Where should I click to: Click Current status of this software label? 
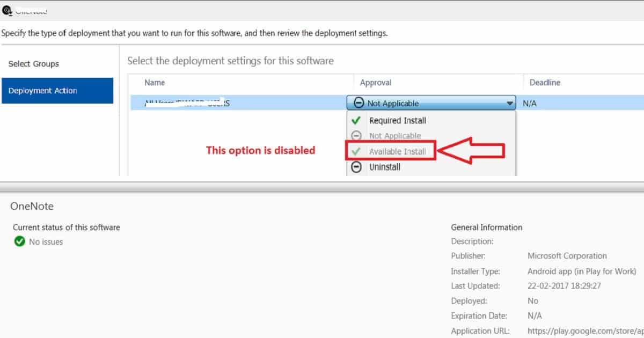(67, 227)
